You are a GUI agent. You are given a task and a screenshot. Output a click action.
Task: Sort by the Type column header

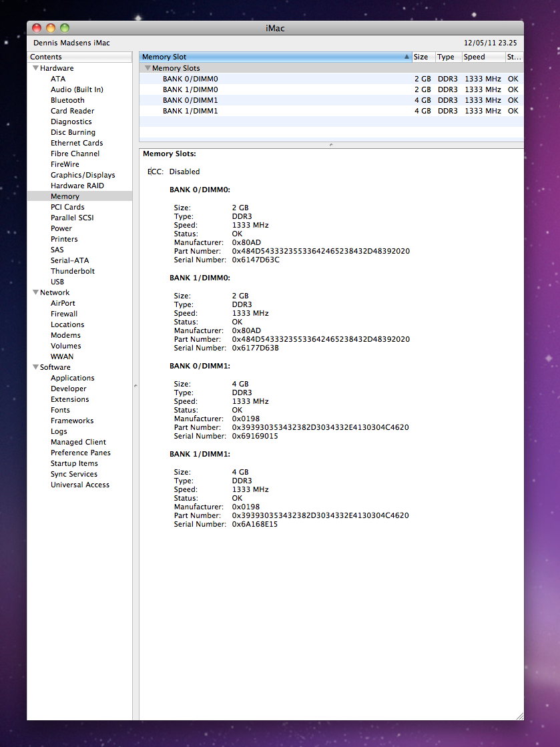tap(449, 57)
